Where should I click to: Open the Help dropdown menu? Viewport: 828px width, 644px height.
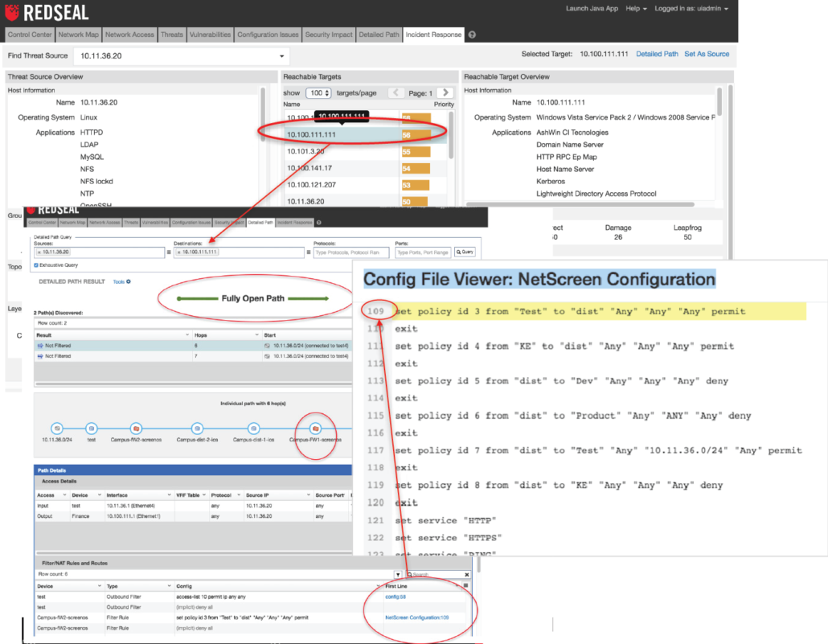point(637,9)
